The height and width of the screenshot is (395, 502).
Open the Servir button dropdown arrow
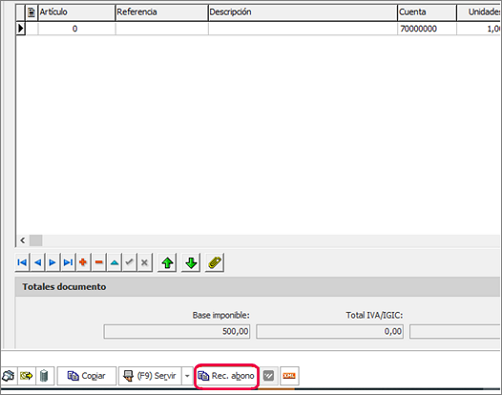coord(187,376)
